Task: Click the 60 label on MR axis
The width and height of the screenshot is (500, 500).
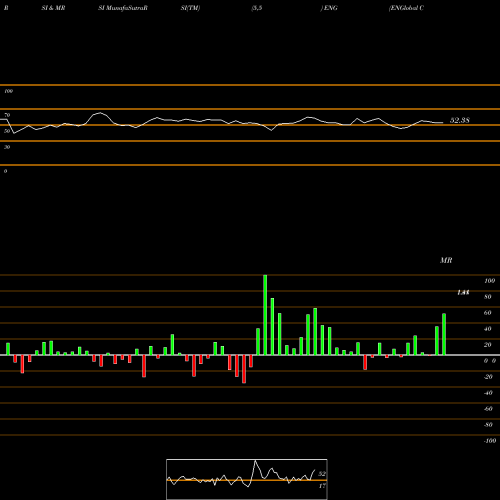Action: coord(488,313)
